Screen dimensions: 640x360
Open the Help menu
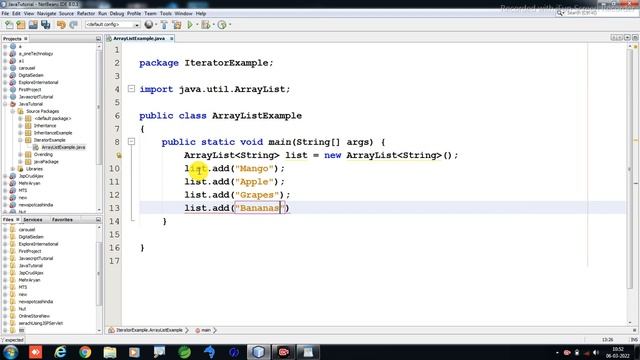pos(201,13)
